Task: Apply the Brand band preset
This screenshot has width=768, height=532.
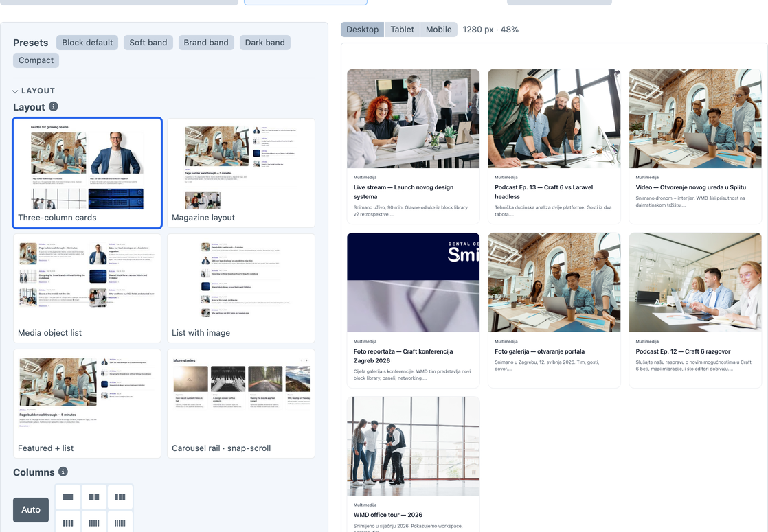Action: 206,43
